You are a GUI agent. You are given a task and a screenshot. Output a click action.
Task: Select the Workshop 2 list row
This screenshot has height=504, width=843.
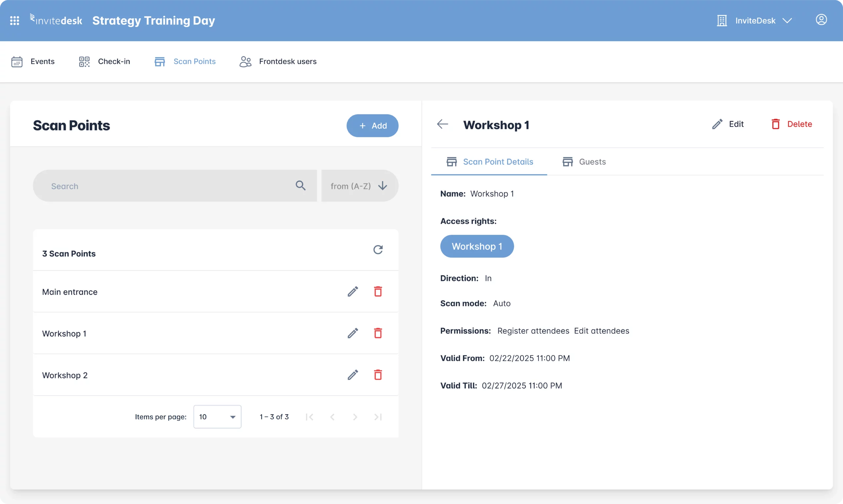pyautogui.click(x=216, y=375)
